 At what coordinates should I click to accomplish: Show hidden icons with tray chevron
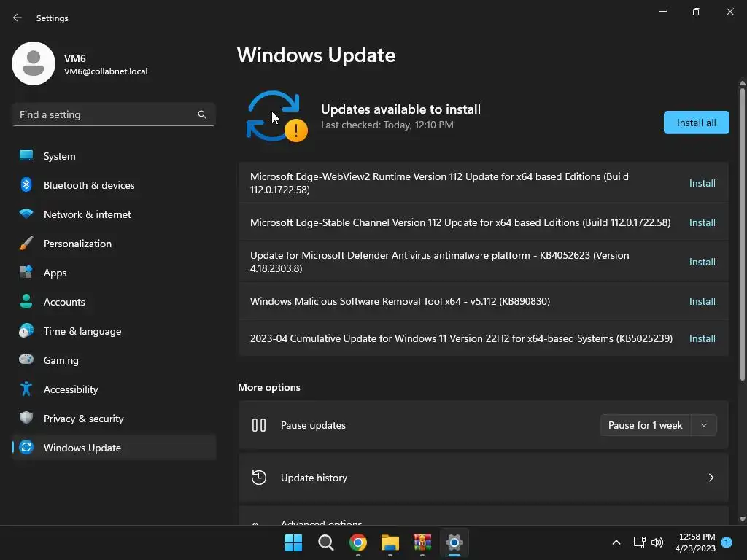click(616, 542)
